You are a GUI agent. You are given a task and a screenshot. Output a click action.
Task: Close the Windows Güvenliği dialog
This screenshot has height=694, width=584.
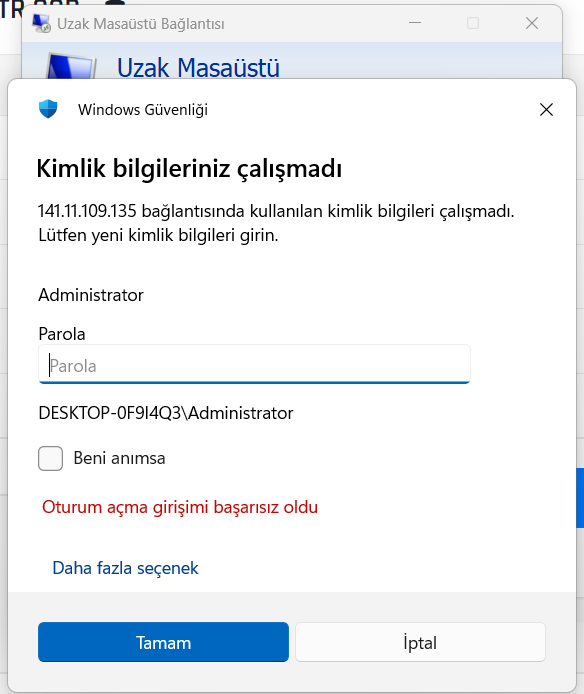(546, 109)
